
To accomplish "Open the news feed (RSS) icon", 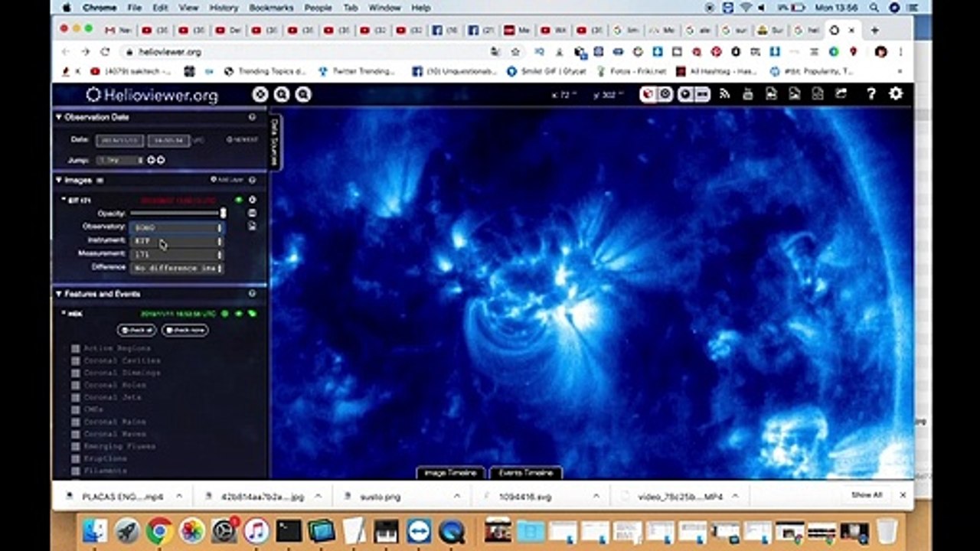I will pos(725,93).
